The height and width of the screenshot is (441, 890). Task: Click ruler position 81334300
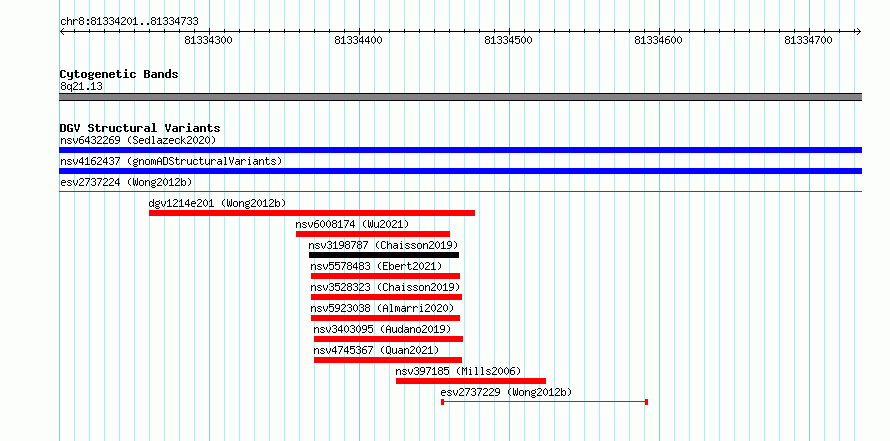(209, 40)
